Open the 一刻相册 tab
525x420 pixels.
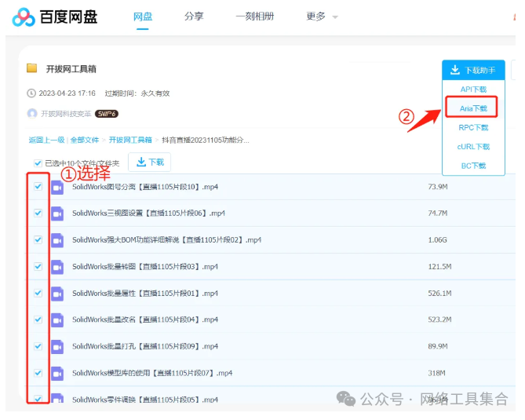pos(255,16)
